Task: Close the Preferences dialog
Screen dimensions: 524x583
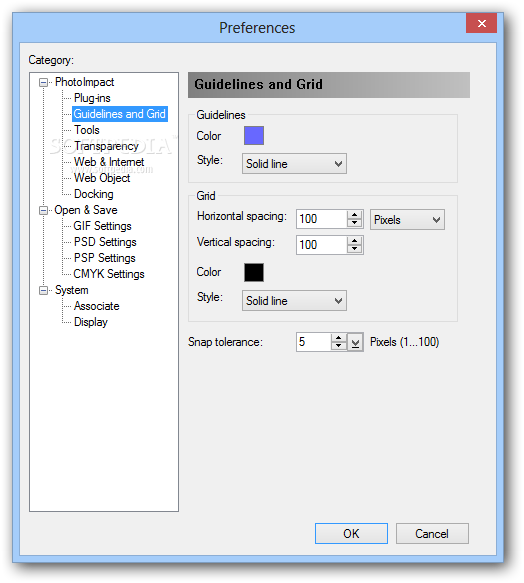Action: click(x=482, y=23)
